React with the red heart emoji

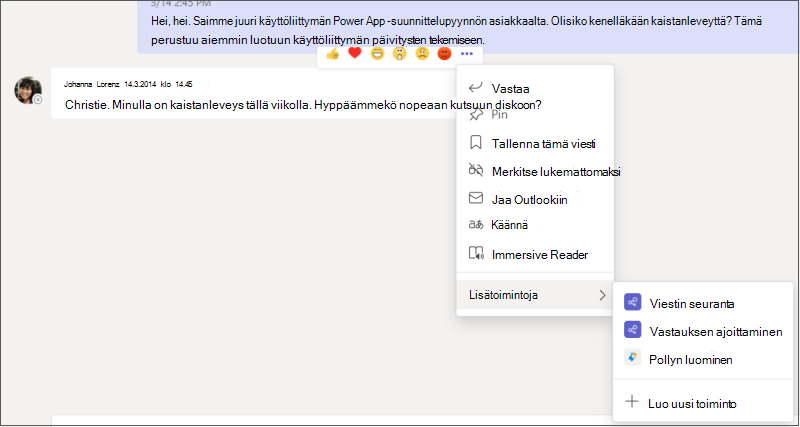tap(355, 53)
